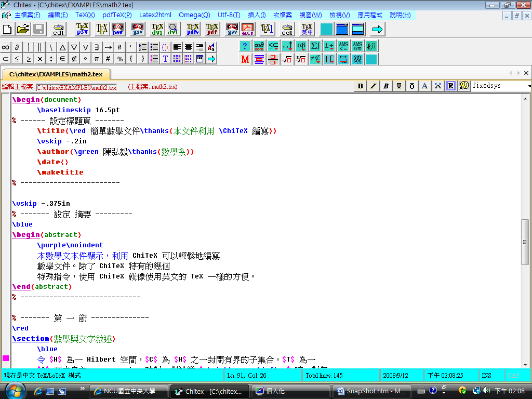The image size is (532, 399).
Task: Expand the ≤⊂ relation symbols palette
Action: click(273, 46)
